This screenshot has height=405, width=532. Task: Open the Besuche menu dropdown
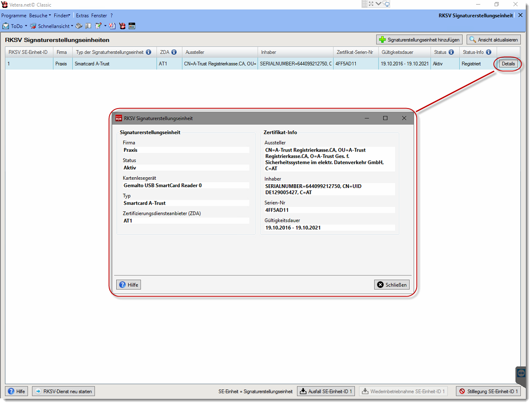coord(40,15)
